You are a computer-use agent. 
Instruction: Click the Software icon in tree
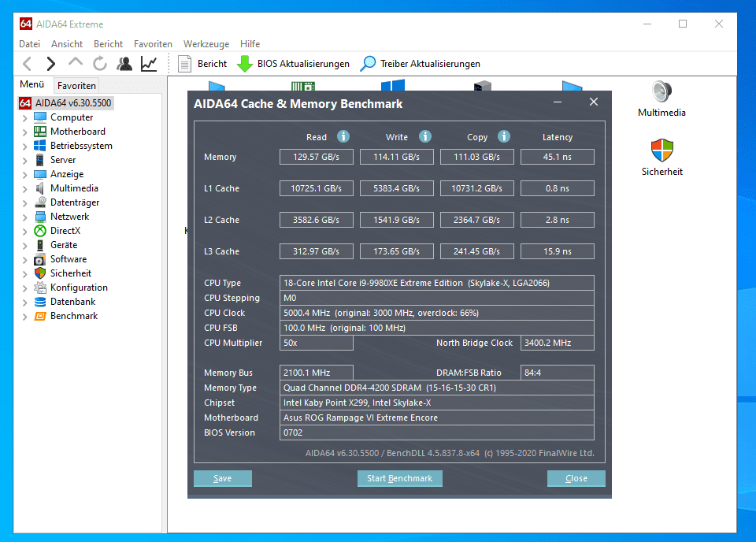tap(40, 259)
